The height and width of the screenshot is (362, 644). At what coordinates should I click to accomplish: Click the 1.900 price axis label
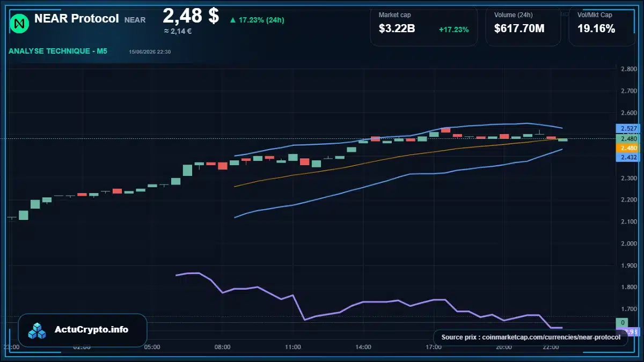628,265
